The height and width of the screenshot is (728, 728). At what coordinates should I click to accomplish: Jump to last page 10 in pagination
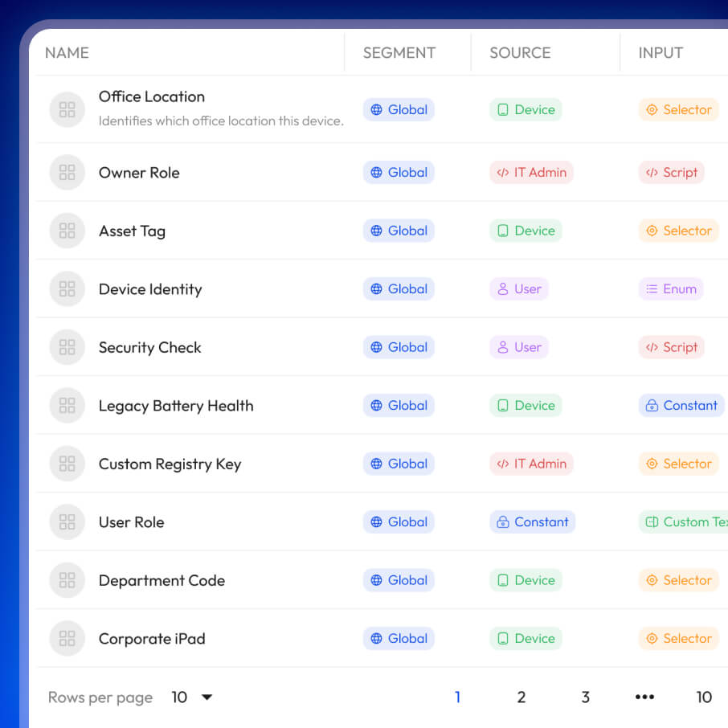[704, 697]
